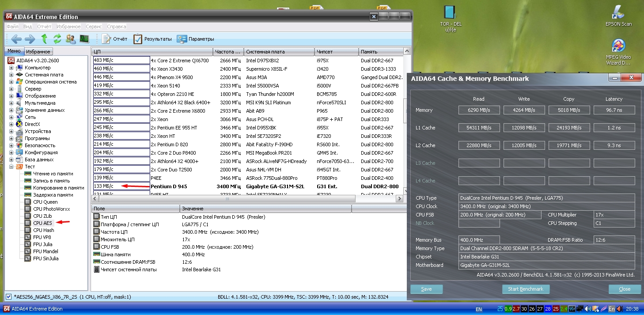Viewport: 644px width, 315px height.
Task: Open the green monitor diagnostics icon
Action: 84,39
